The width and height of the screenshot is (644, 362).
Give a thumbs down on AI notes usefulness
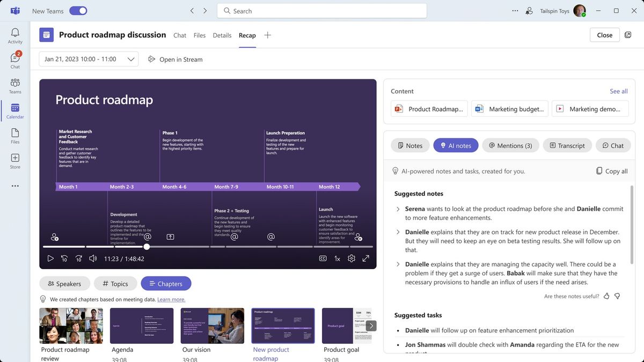617,295
